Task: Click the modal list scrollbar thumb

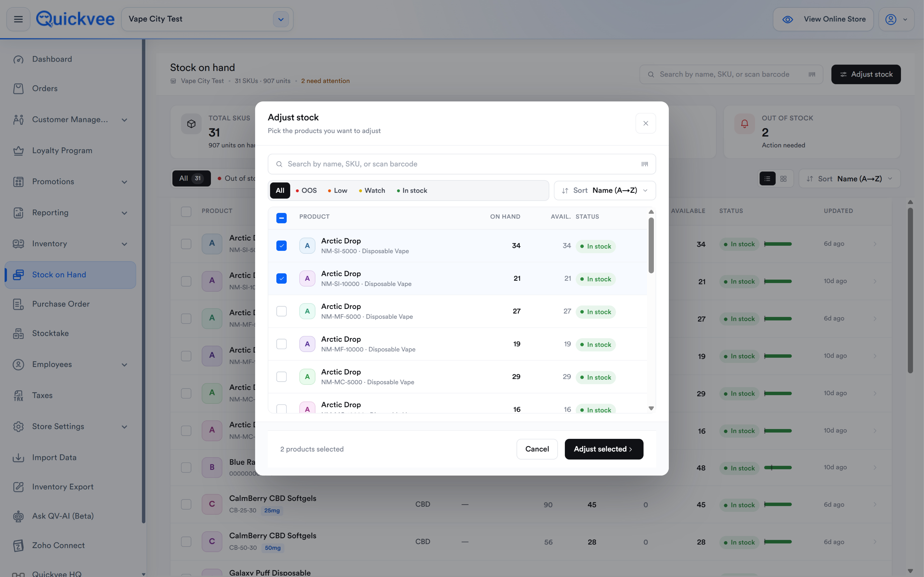Action: pyautogui.click(x=651, y=245)
